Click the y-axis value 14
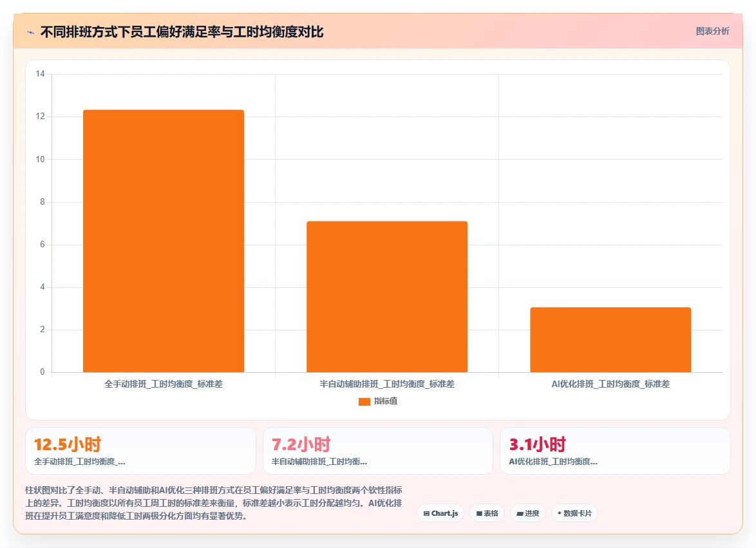Image resolution: width=756 pixels, height=548 pixels. 40,74
